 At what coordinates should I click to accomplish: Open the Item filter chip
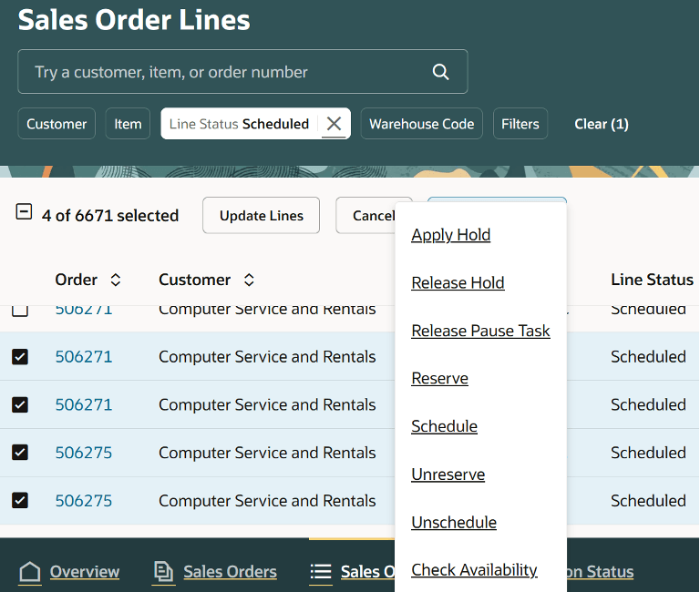click(x=128, y=124)
